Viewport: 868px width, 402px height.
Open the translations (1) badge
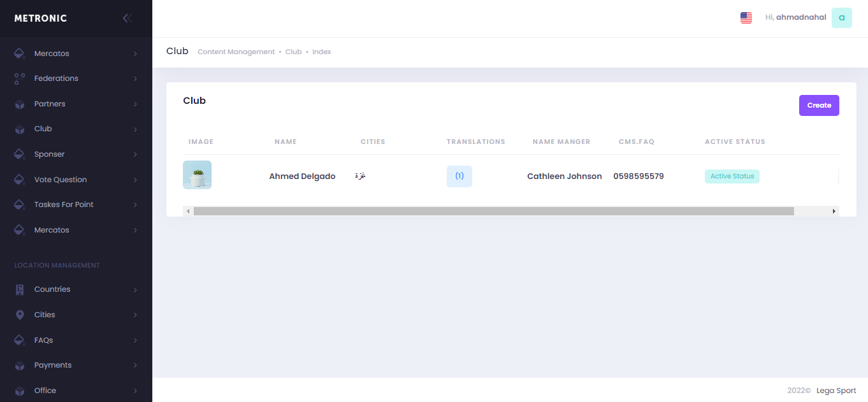pos(459,176)
